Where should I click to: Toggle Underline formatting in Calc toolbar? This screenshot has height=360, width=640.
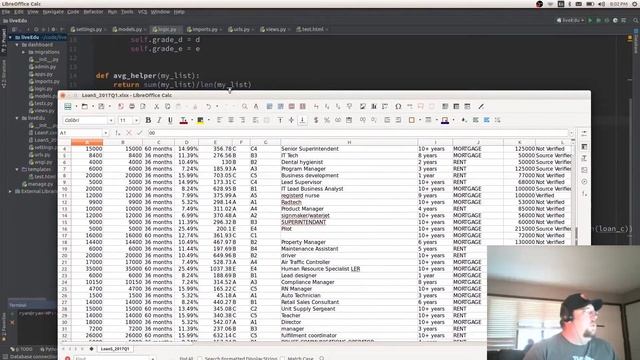[170, 120]
